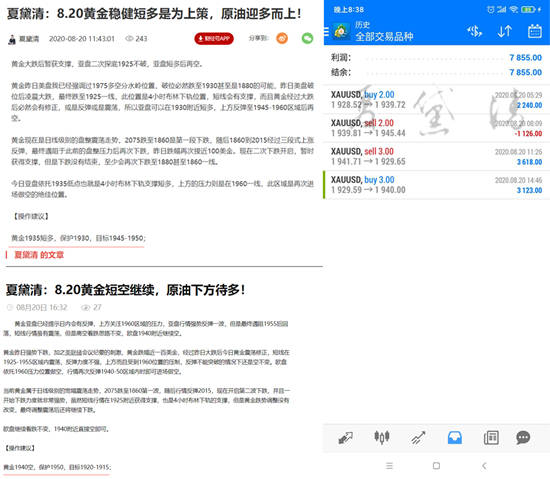The width and height of the screenshot is (550, 479).
Task: Click advice line 黄金1940空 目标1920-1915
Action: click(x=57, y=467)
